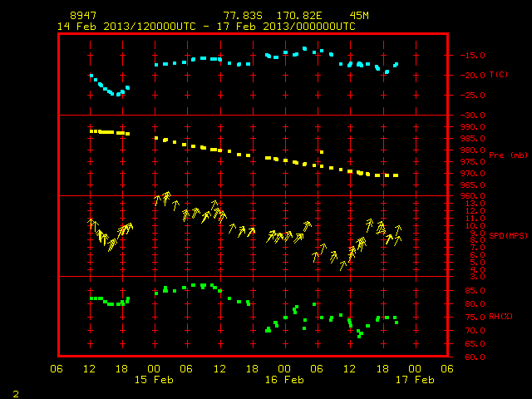Click the 85.0 humidity scale value
The image size is (532, 399).
pos(475,291)
